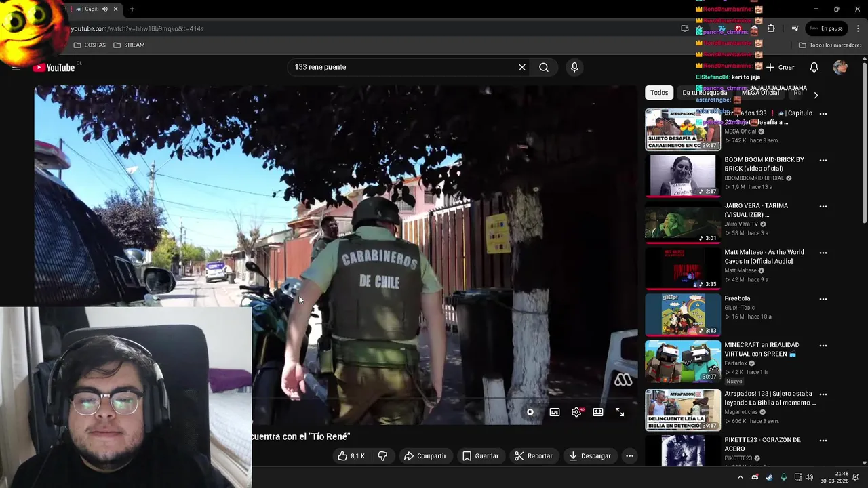Select the MEGA Oficial filter chip
The image size is (868, 488).
pyautogui.click(x=760, y=93)
